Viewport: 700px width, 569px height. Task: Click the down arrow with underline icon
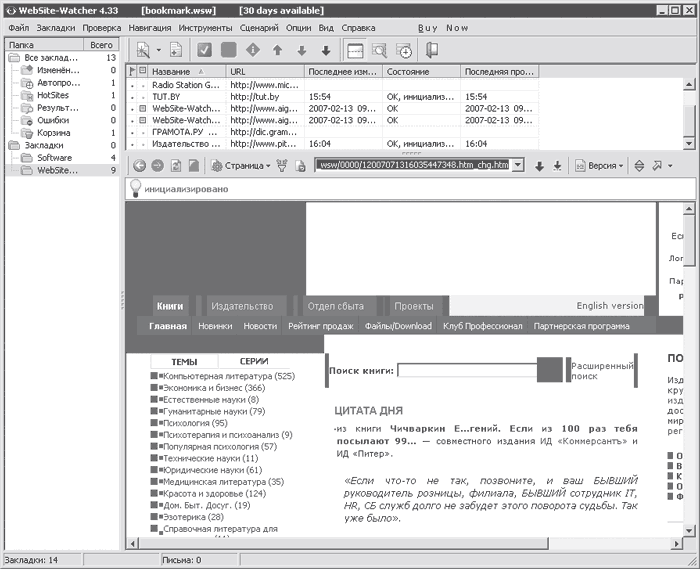tap(557, 166)
